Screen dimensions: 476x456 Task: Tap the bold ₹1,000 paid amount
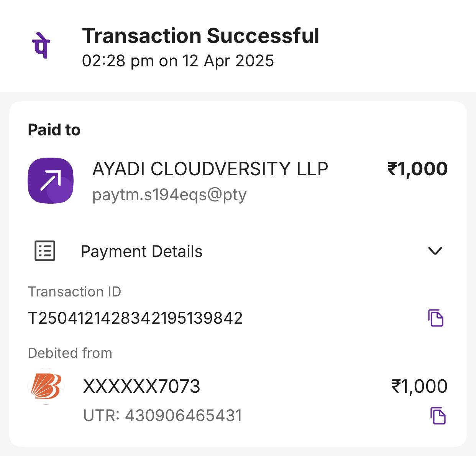point(417,169)
